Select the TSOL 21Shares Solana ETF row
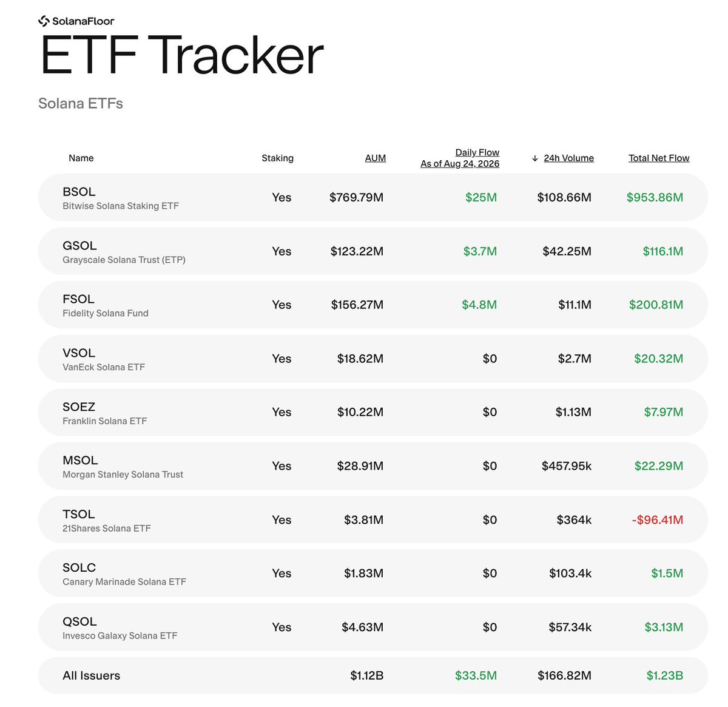The image size is (728, 707). [372, 519]
